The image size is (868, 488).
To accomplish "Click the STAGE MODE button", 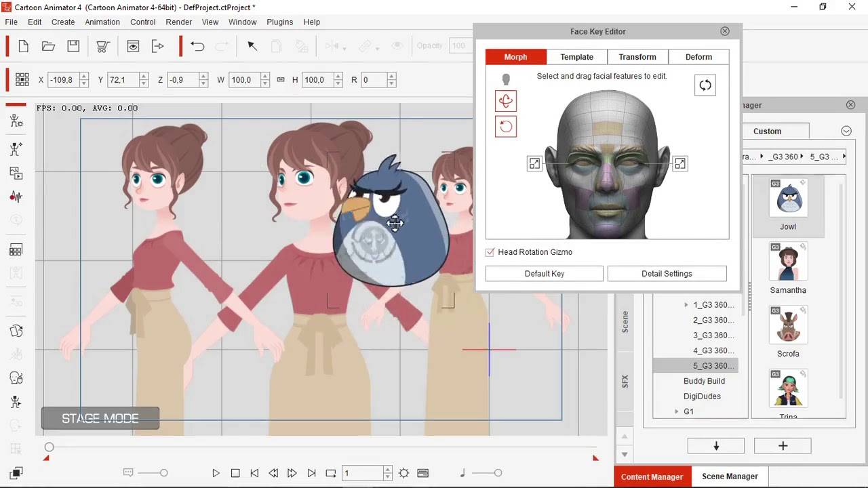I will click(100, 418).
